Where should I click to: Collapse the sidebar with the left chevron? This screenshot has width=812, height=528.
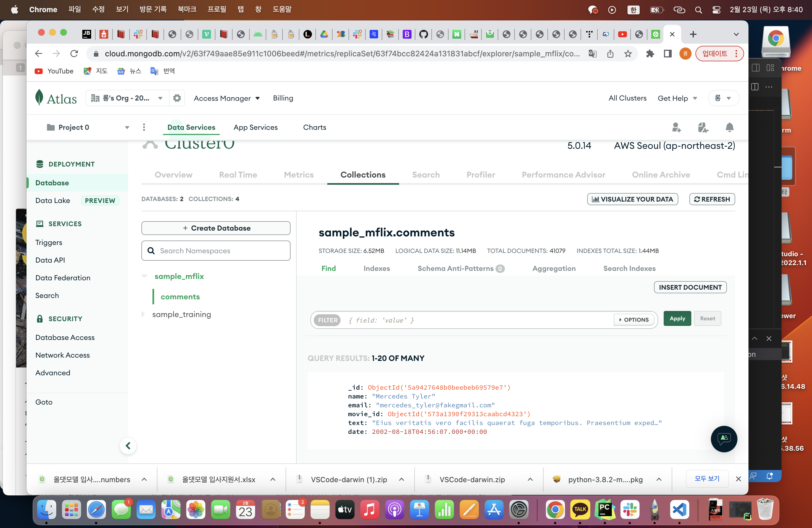[128, 445]
